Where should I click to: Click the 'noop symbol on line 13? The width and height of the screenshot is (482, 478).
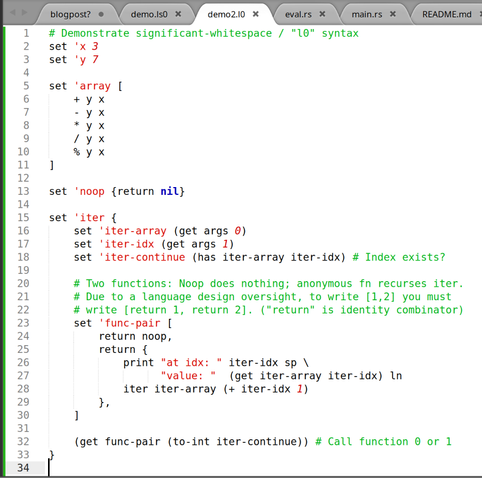[89, 191]
